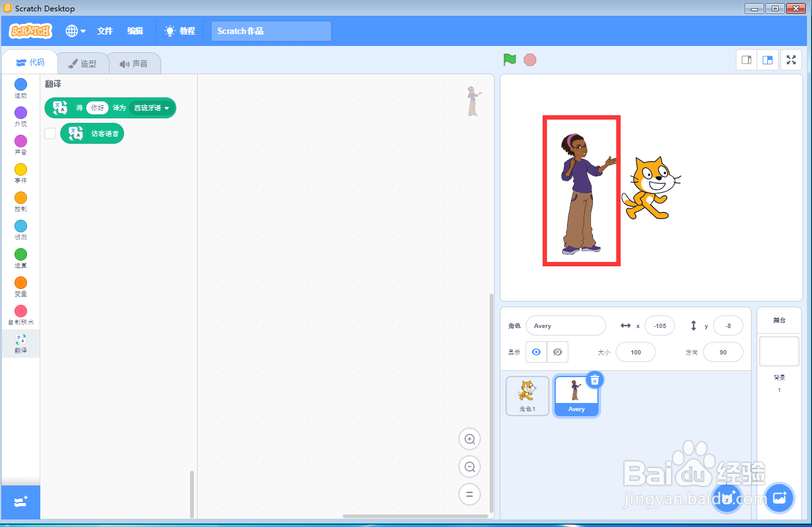The width and height of the screenshot is (812, 527).
Task: Delete the Avery sprite
Action: click(595, 380)
